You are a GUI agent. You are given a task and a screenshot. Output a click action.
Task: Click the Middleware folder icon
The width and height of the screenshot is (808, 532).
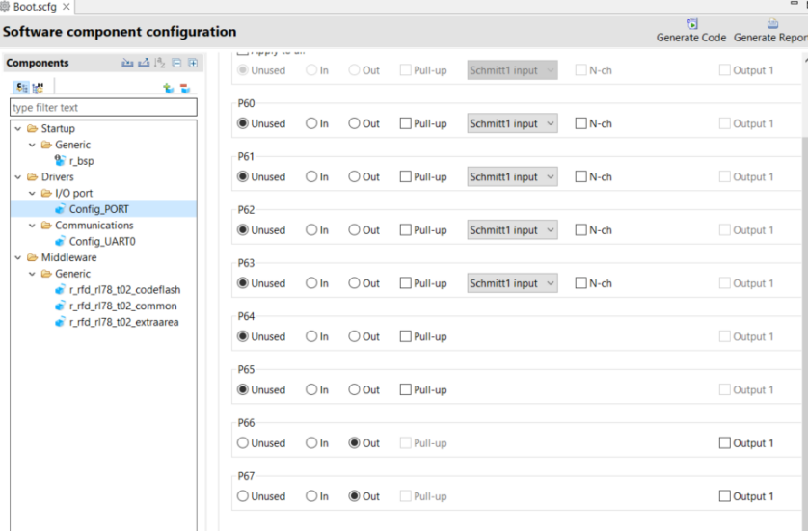click(x=33, y=257)
